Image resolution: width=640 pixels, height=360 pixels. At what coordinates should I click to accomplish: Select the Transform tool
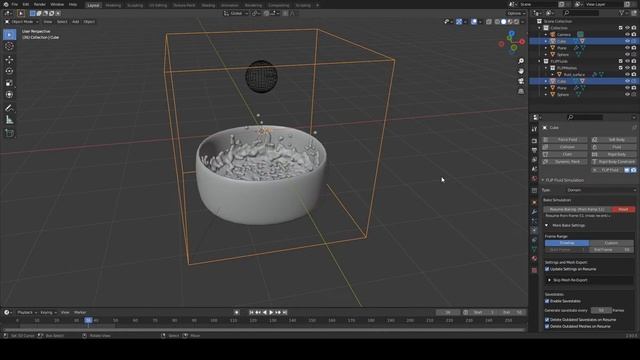pyautogui.click(x=9, y=94)
